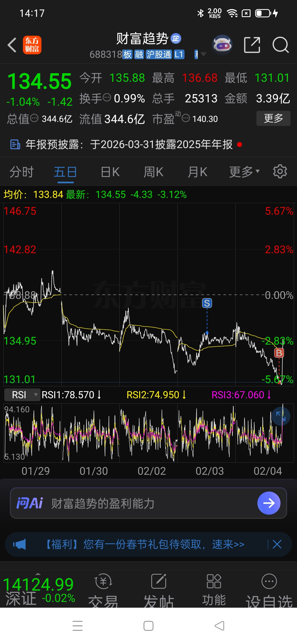Open the search magnifier icon
Screen dimensions: 297x644
pyautogui.click(x=280, y=45)
